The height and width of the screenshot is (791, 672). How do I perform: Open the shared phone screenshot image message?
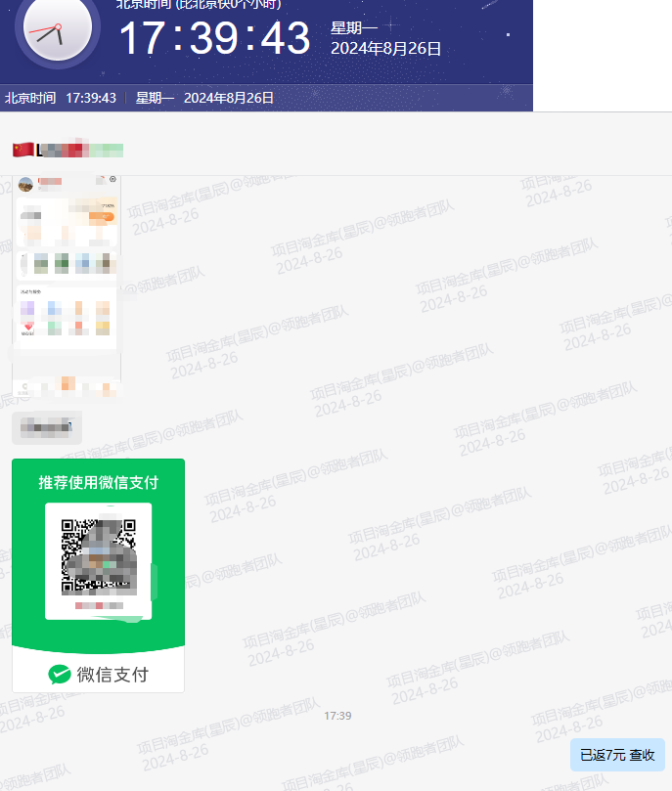[x=66, y=286]
